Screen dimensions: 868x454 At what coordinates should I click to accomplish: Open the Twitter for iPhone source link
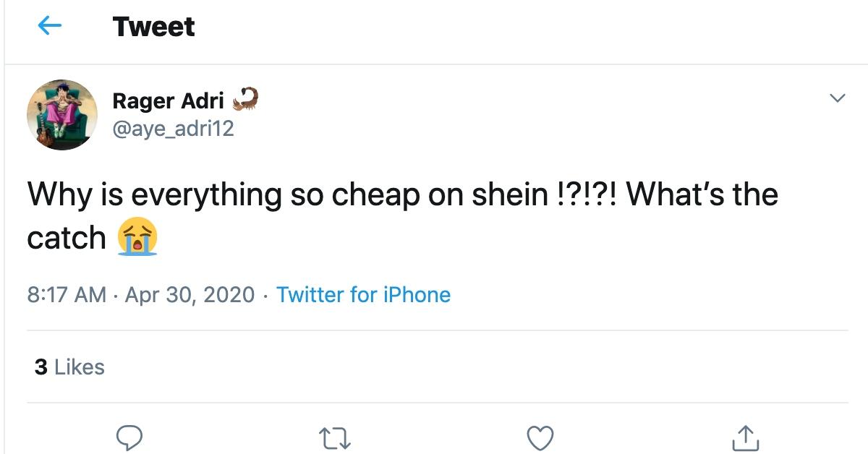click(363, 295)
